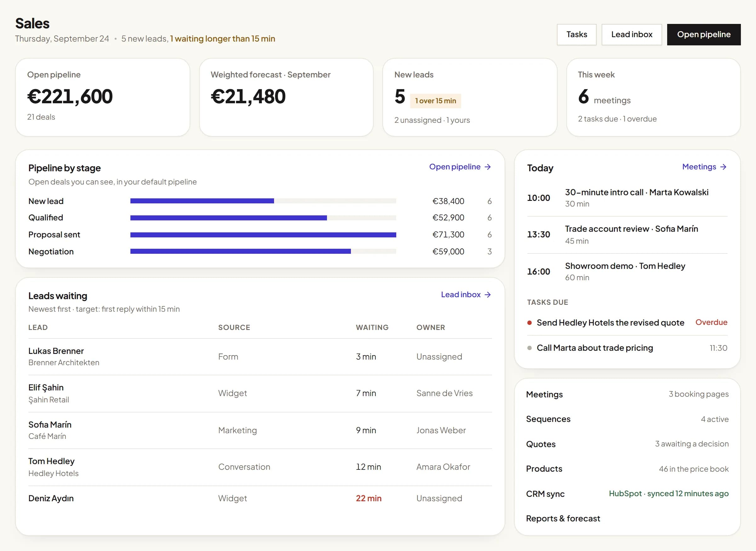The height and width of the screenshot is (551, 756).
Task: Open Products row in the price book
Action: (x=627, y=469)
